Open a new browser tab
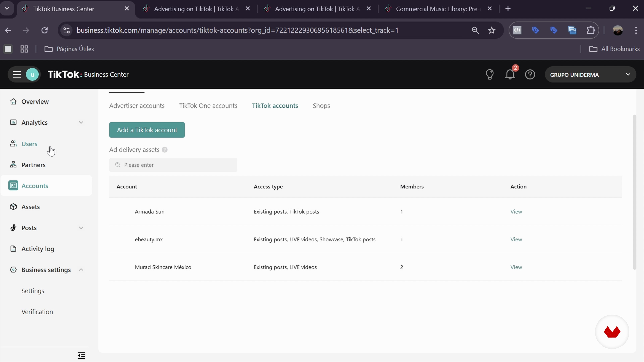Image resolution: width=644 pixels, height=362 pixels. pos(508,9)
